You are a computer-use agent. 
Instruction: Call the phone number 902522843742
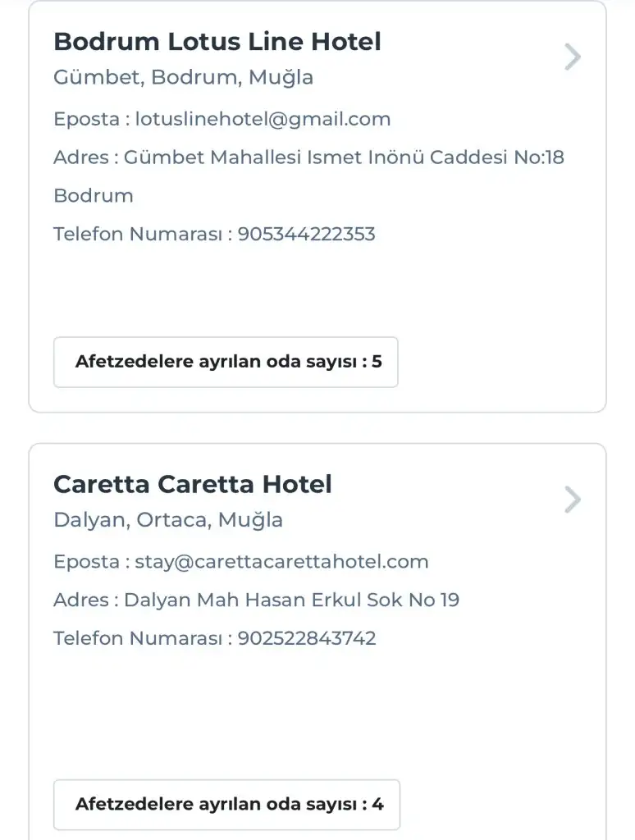tap(307, 638)
